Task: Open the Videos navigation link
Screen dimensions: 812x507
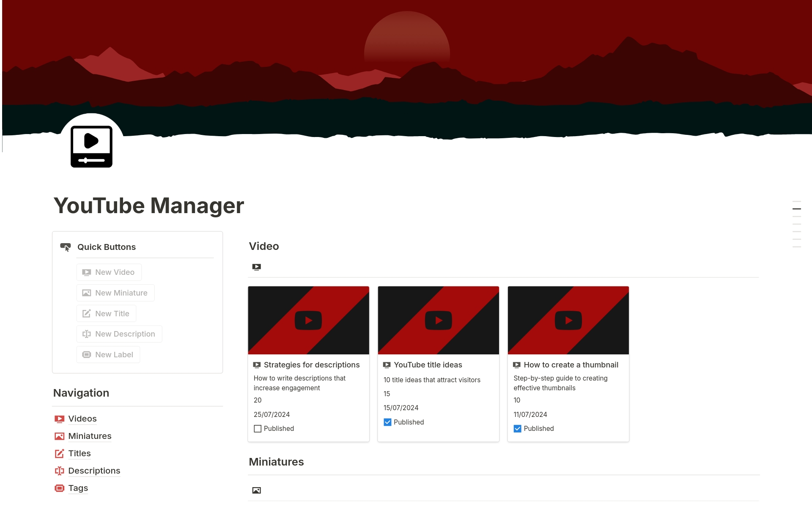Action: pyautogui.click(x=82, y=419)
